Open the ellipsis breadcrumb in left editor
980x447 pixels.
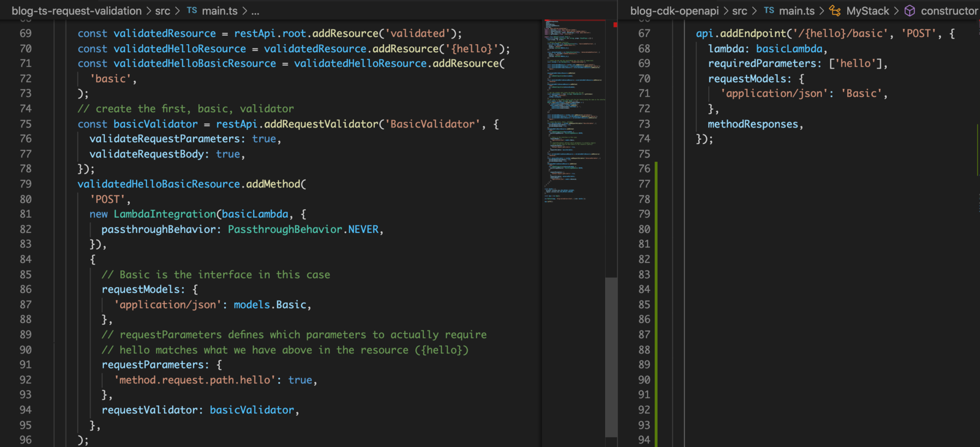255,11
